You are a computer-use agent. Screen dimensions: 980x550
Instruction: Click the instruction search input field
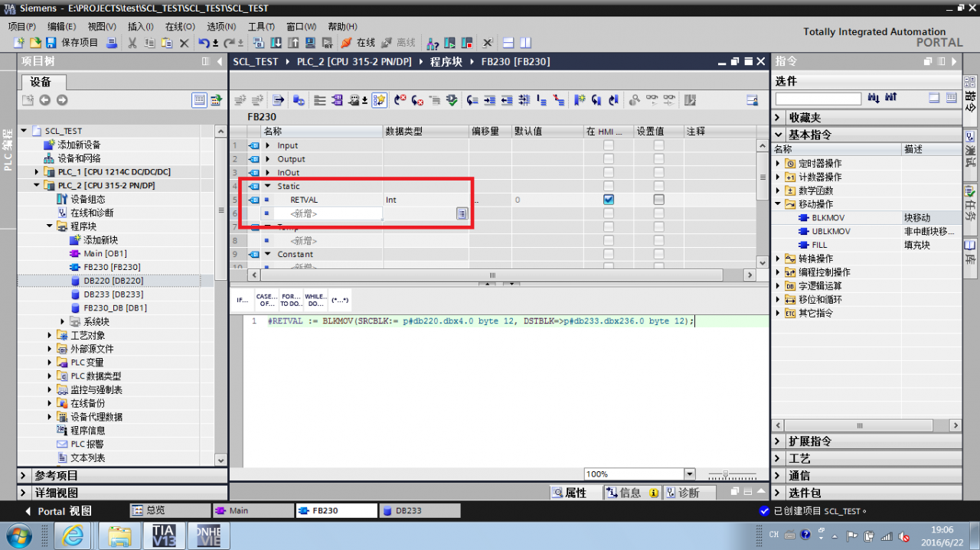coord(818,99)
